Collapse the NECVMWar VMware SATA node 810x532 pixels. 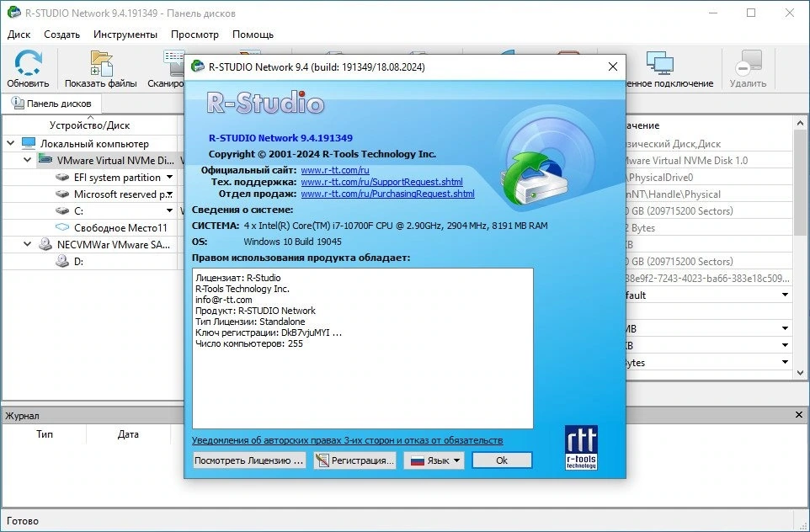click(x=28, y=244)
